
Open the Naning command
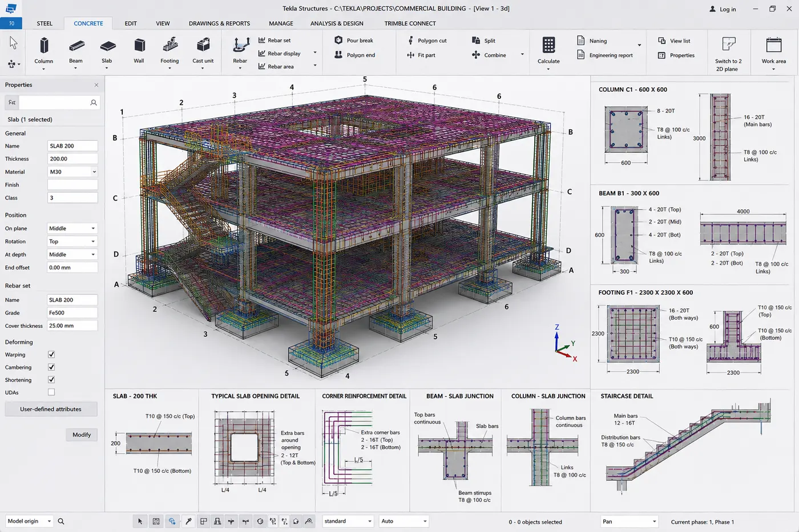click(x=592, y=41)
